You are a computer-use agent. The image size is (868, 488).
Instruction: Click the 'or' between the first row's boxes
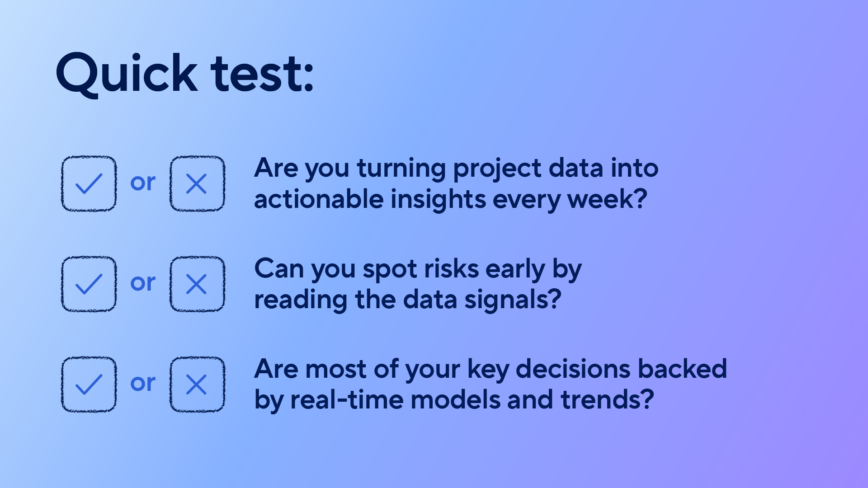(143, 183)
